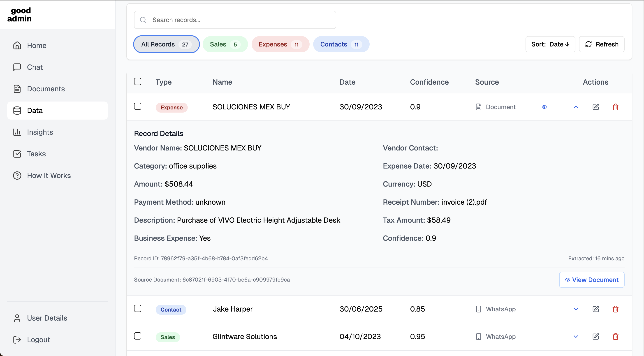The height and width of the screenshot is (356, 644).
Task: Open Insights from the sidebar
Action: tap(40, 132)
